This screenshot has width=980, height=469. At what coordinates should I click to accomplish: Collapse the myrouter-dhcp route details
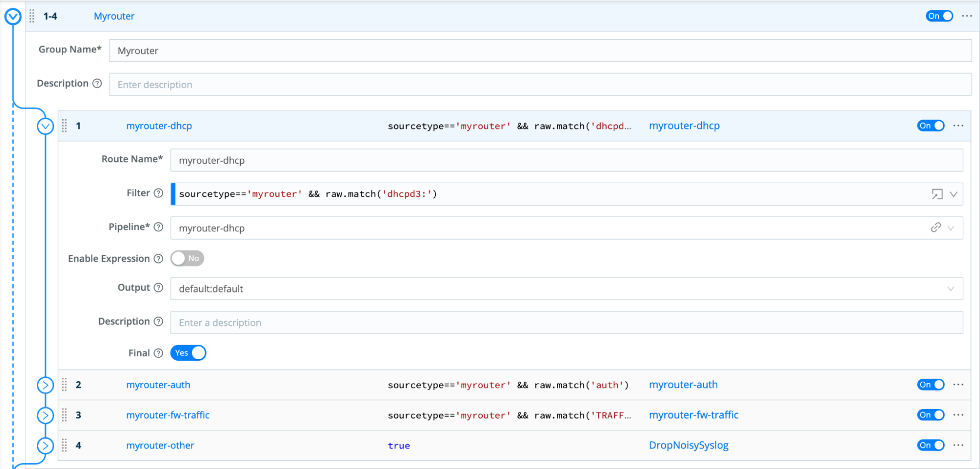[45, 126]
